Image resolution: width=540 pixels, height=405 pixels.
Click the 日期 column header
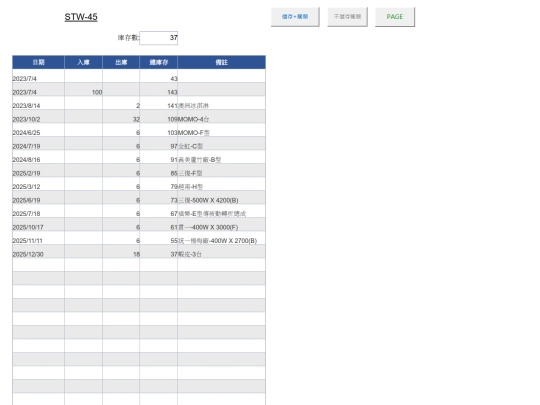[x=38, y=62]
